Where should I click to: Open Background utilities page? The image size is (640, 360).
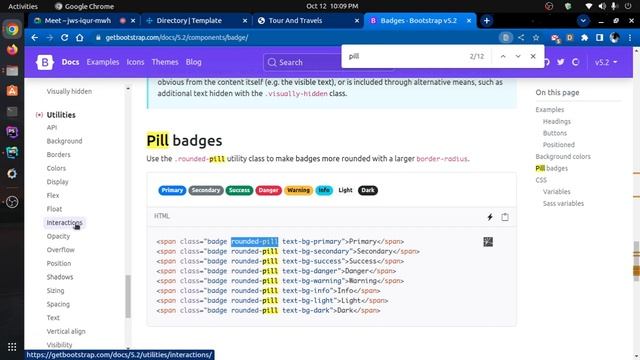click(x=64, y=141)
